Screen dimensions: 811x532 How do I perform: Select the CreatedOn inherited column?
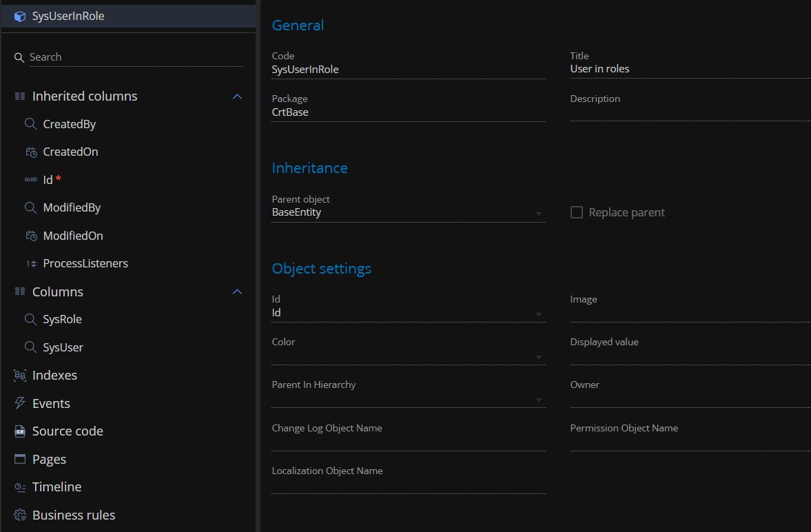tap(70, 152)
